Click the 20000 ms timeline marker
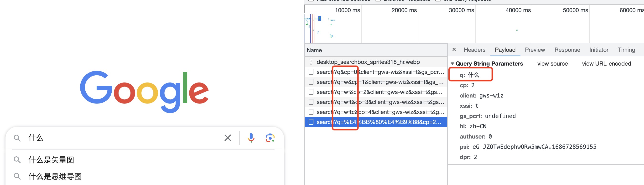Screen dimensions: 644x185 [404, 10]
